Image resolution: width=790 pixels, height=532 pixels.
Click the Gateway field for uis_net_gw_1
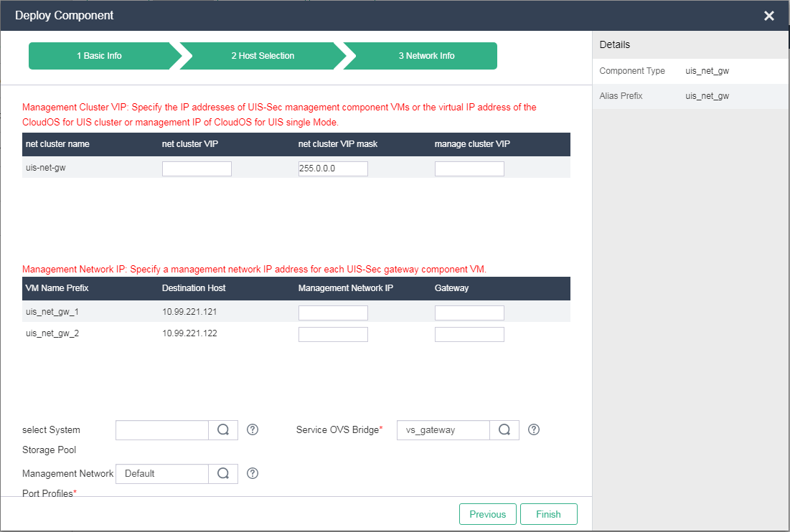469,313
